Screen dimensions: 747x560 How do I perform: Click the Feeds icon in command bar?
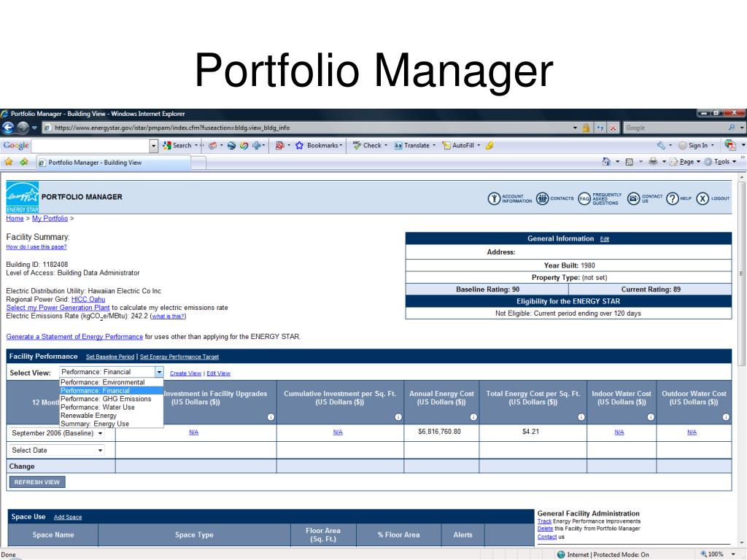[629, 162]
